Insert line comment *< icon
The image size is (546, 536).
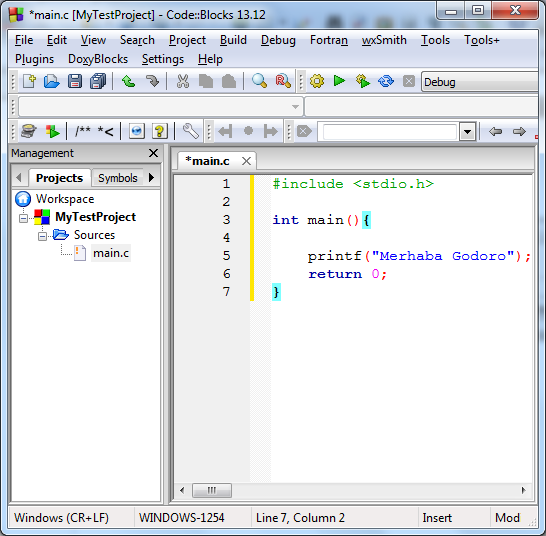[x=106, y=131]
